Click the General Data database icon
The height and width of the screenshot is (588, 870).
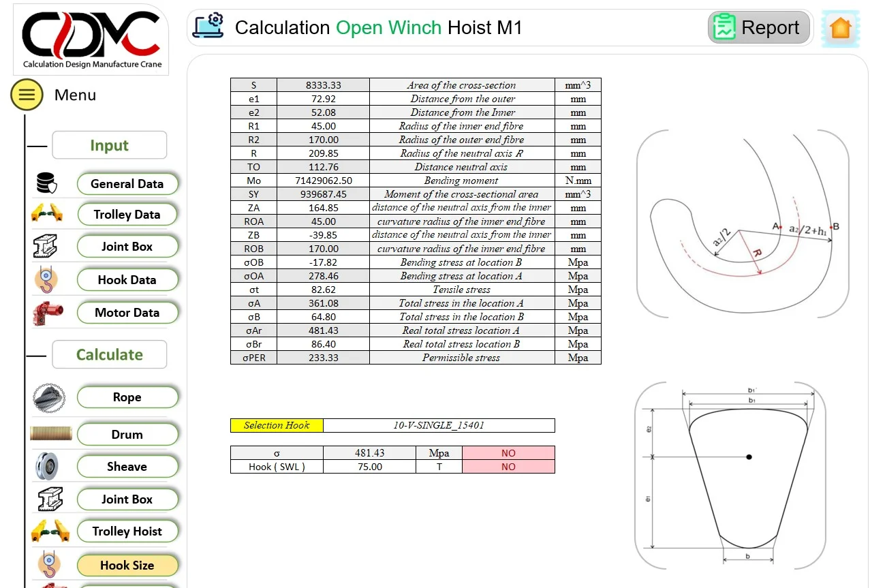46,183
